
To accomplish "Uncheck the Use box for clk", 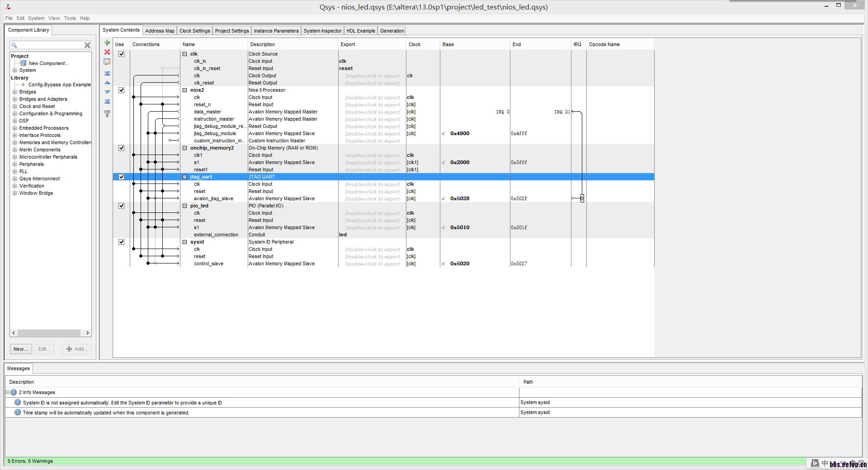I will [121, 54].
